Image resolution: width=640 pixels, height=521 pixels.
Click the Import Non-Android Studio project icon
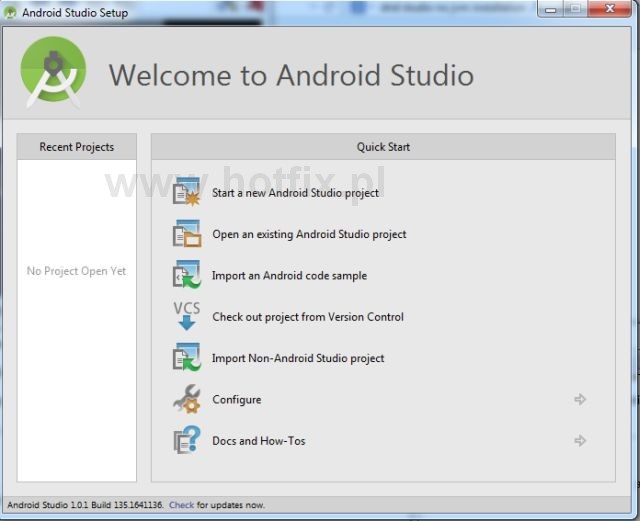click(187, 357)
